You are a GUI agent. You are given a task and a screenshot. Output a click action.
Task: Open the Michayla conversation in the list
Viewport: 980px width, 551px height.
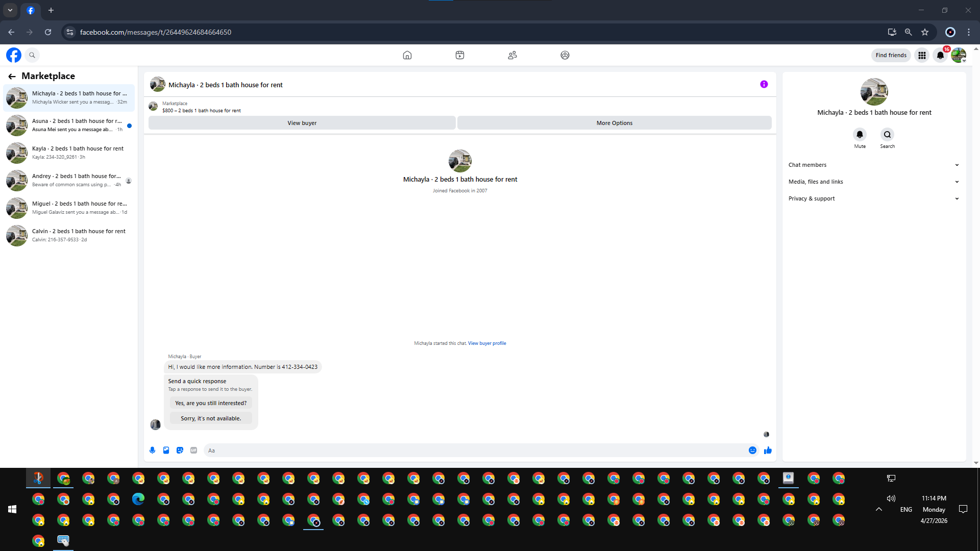pyautogui.click(x=69, y=97)
